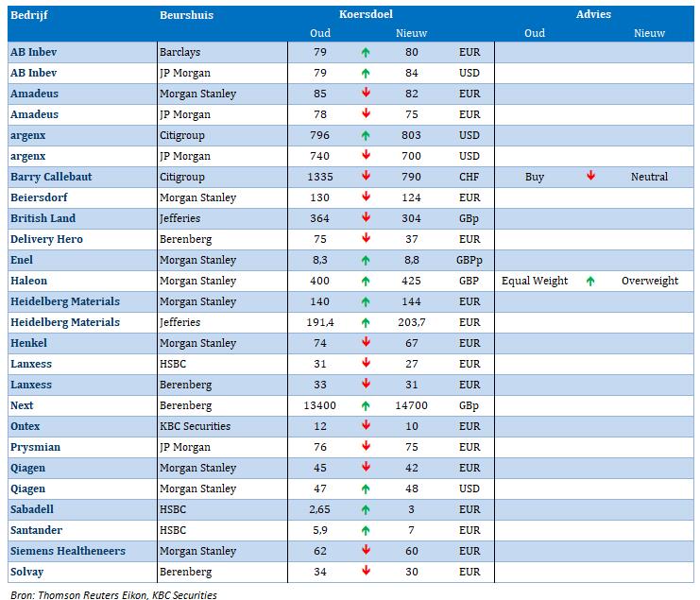
Task: Click the red down arrow in Delivery Hero row
Action: click(366, 239)
